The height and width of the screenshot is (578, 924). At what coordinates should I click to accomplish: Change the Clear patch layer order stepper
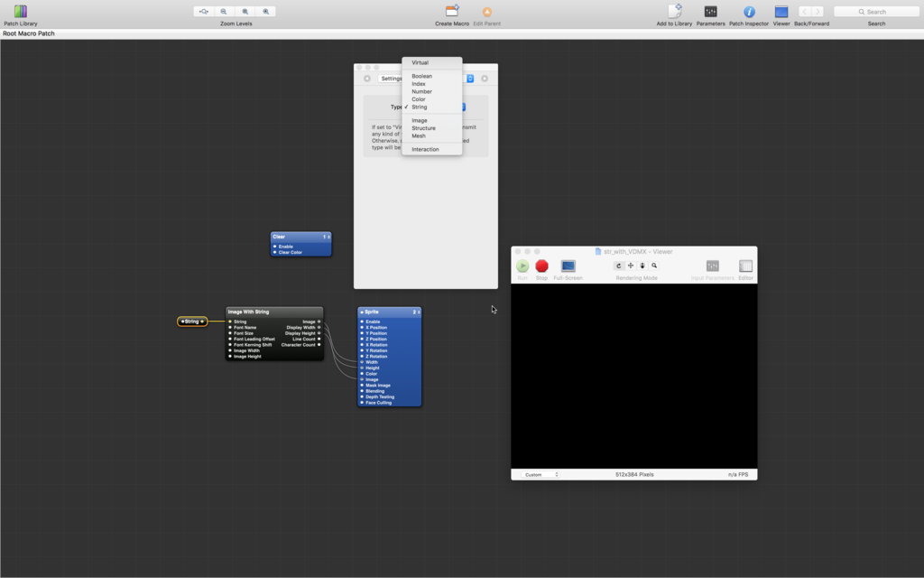click(x=327, y=237)
